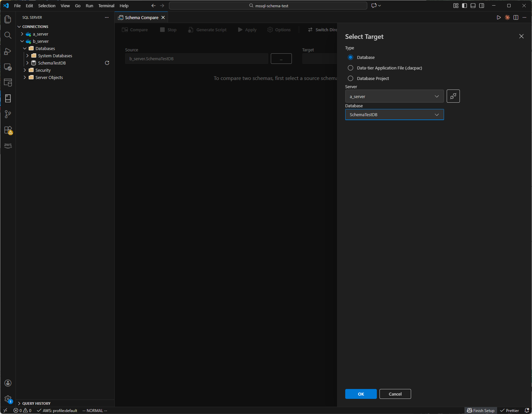Open the AWS toolkit view
532x414 pixels.
pos(8,145)
